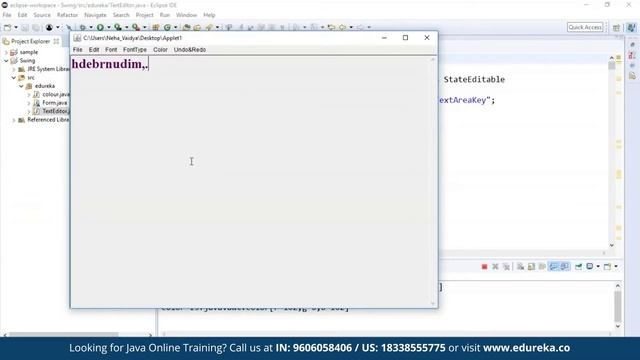640x360 pixels.
Task: Open dropdown arrow beside Display Selected Console
Action: pos(598,267)
